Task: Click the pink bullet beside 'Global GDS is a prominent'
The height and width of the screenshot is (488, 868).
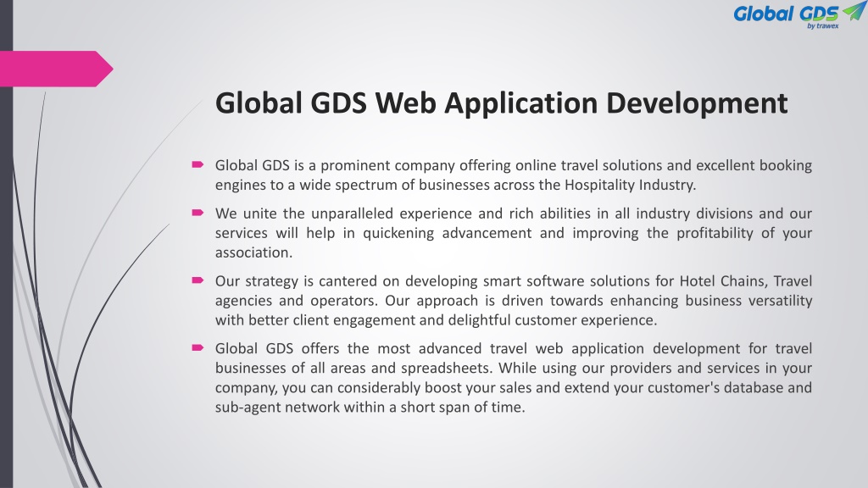Action: 198,164
